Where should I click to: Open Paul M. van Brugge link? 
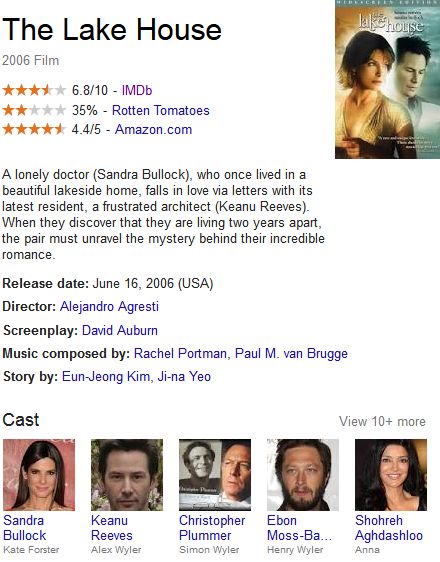[291, 353]
